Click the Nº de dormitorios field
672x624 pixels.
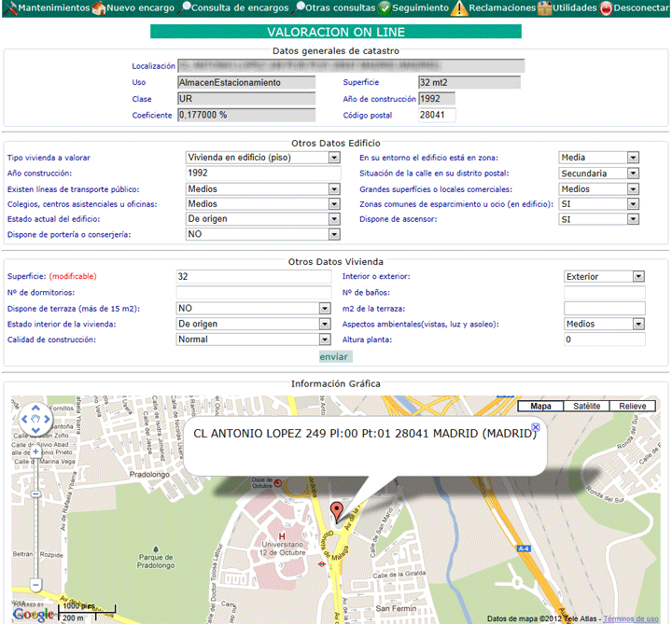(x=254, y=293)
